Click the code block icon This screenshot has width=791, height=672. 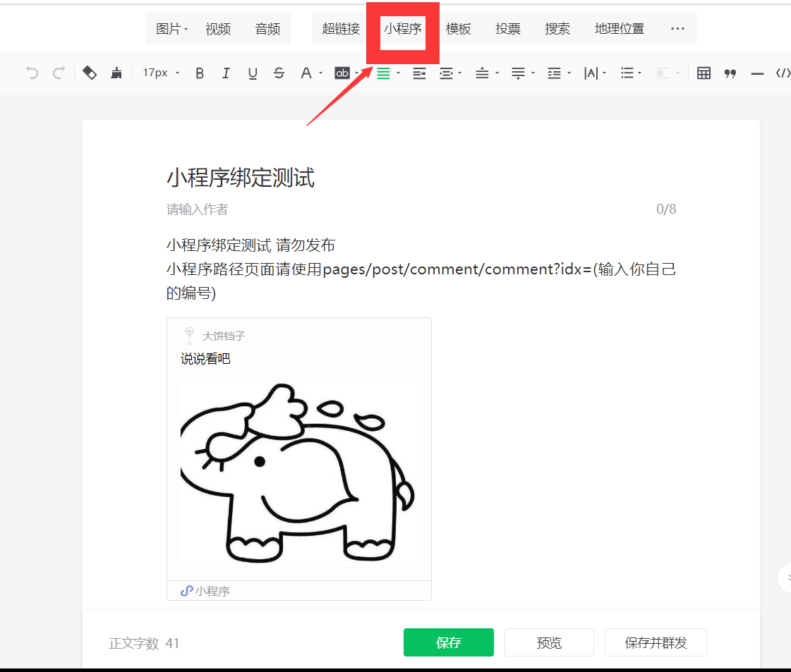(783, 73)
